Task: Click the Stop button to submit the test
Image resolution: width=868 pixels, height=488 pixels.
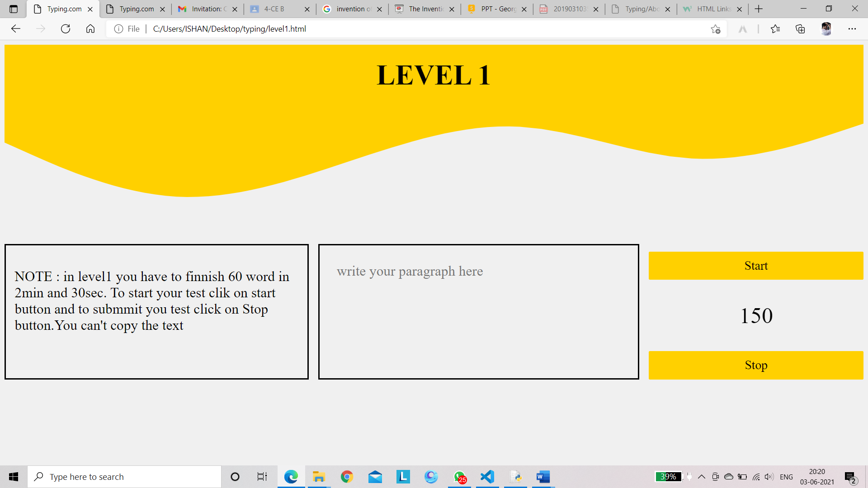Action: [755, 365]
